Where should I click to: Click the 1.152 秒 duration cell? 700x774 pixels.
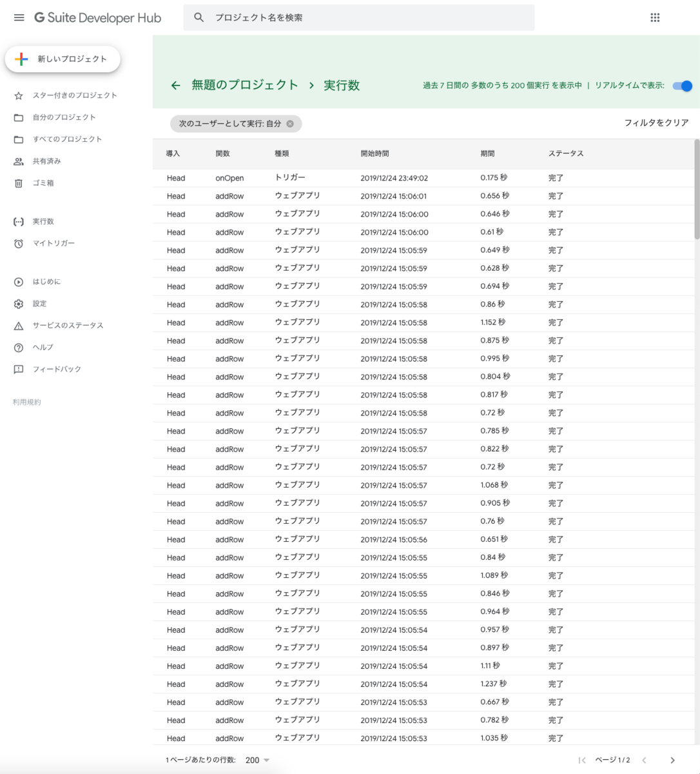493,322
